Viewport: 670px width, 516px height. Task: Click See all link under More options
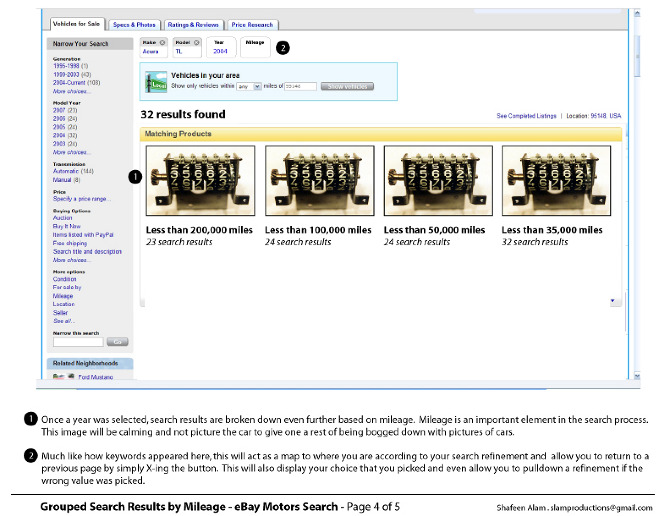point(64,321)
